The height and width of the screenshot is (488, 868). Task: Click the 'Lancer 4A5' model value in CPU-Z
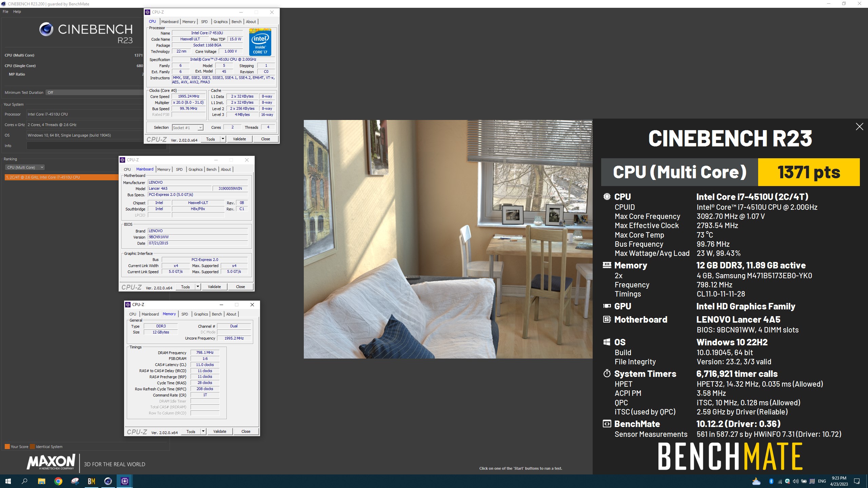click(x=180, y=188)
